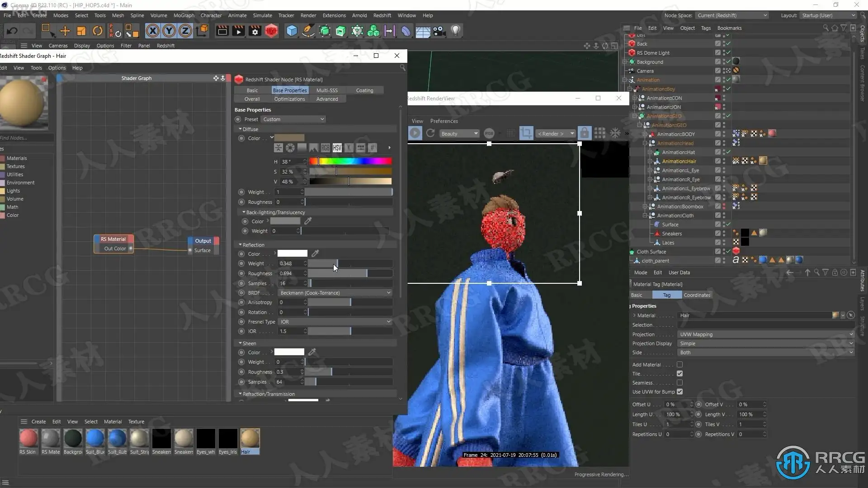Click the Reflection color white swatch

[x=292, y=253]
